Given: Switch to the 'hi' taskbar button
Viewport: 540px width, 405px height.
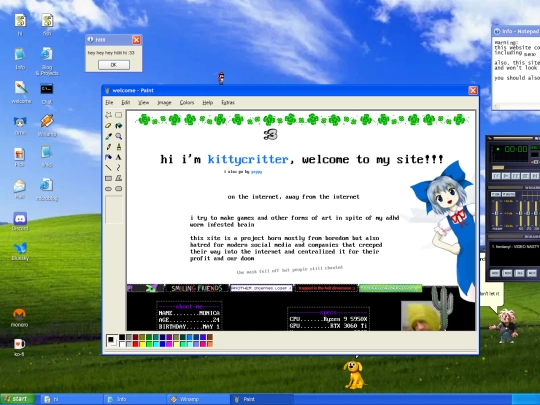Looking at the screenshot, I should tap(71, 399).
